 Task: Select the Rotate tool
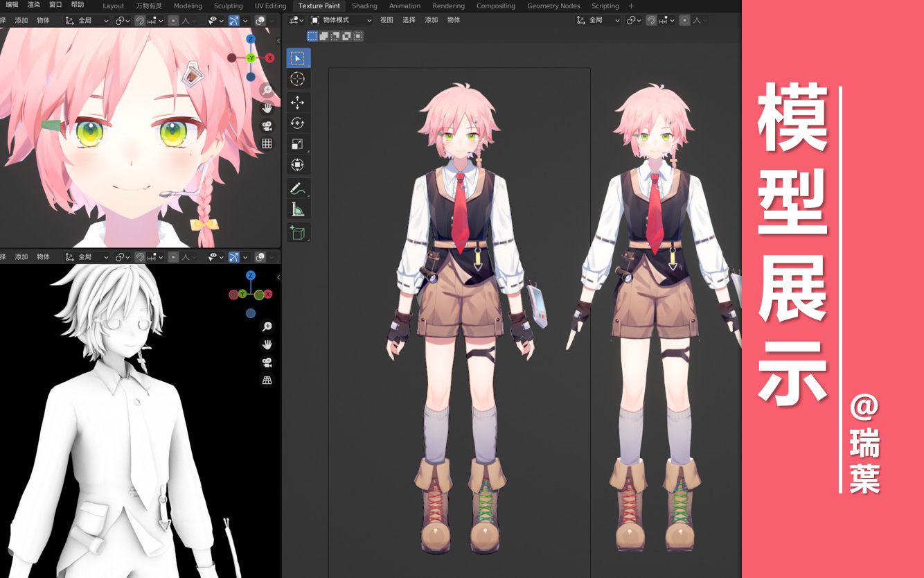(298, 123)
